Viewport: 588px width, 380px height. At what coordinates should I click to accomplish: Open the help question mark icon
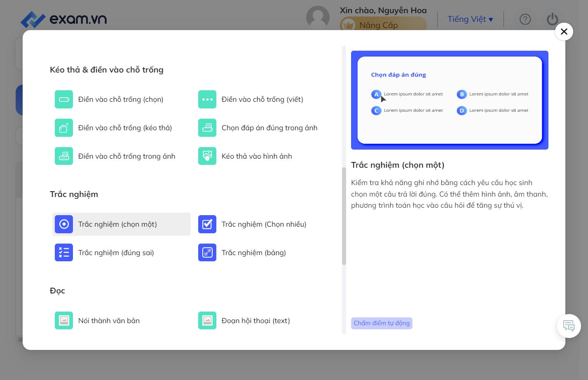[525, 19]
